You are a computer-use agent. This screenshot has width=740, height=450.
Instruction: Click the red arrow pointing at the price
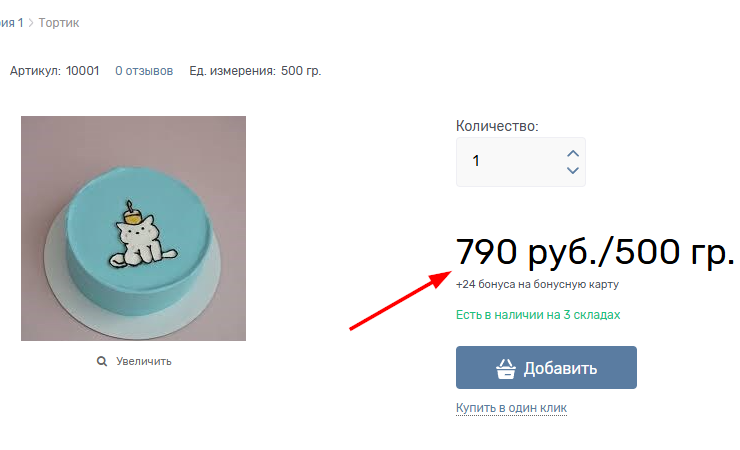click(400, 300)
